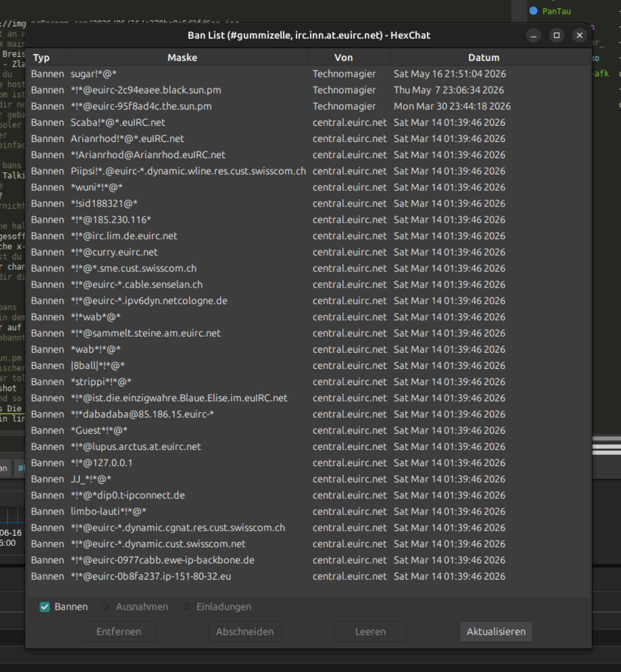
Task: Select the *!*@sammelt.steine.am.euirc.net ban
Action: click(x=145, y=333)
